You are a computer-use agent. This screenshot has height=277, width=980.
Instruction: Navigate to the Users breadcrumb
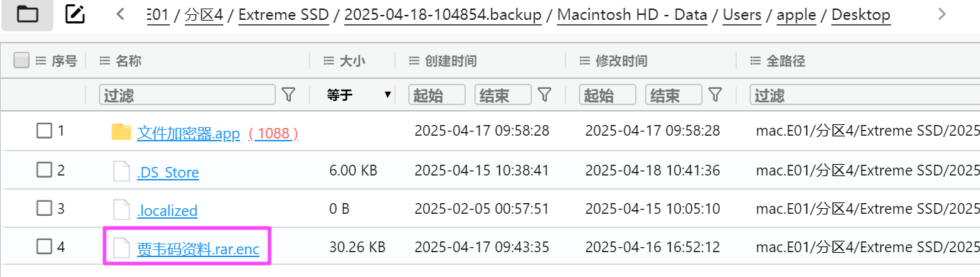pos(742,14)
